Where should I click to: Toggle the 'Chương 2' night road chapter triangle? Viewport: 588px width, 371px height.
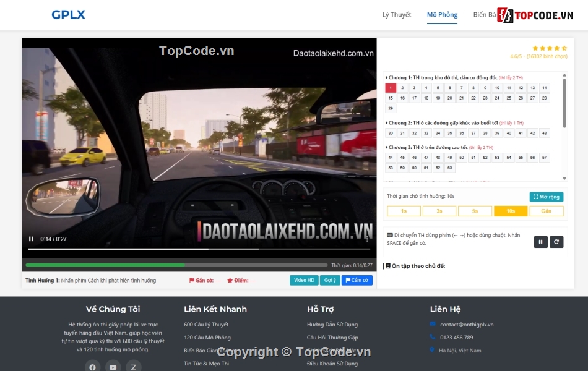387,123
